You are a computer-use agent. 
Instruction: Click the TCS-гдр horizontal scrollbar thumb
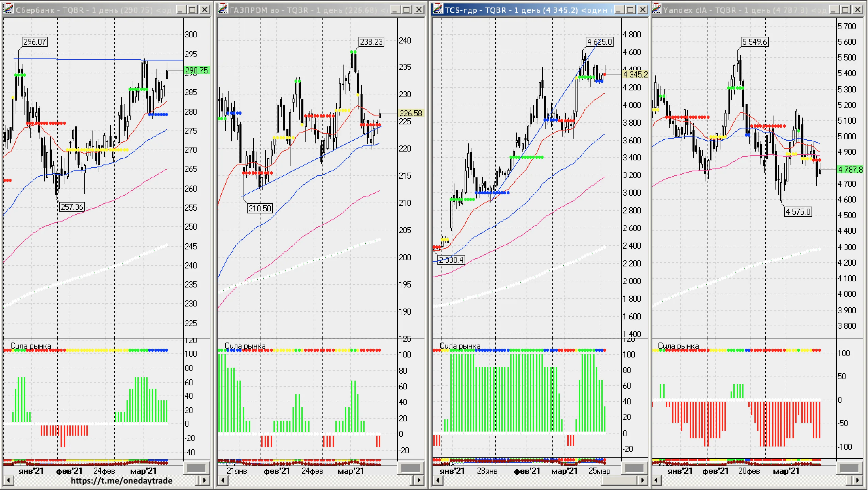tap(619, 480)
